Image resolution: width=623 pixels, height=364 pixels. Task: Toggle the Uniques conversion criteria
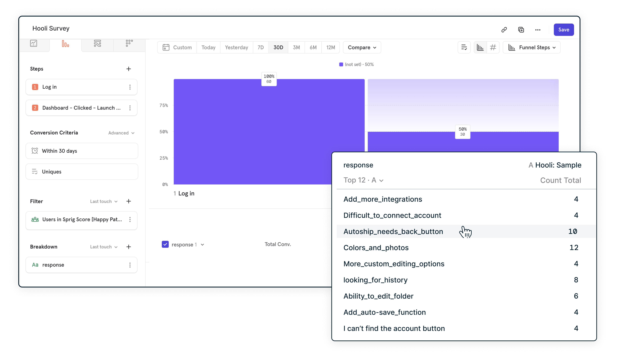coord(82,171)
